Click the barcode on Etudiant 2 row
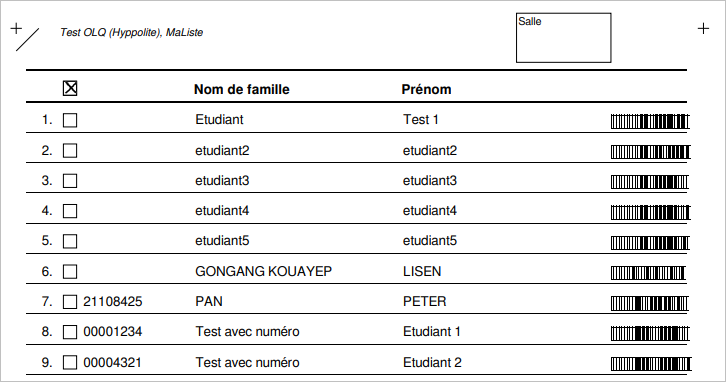The height and width of the screenshot is (382, 726). 651,363
